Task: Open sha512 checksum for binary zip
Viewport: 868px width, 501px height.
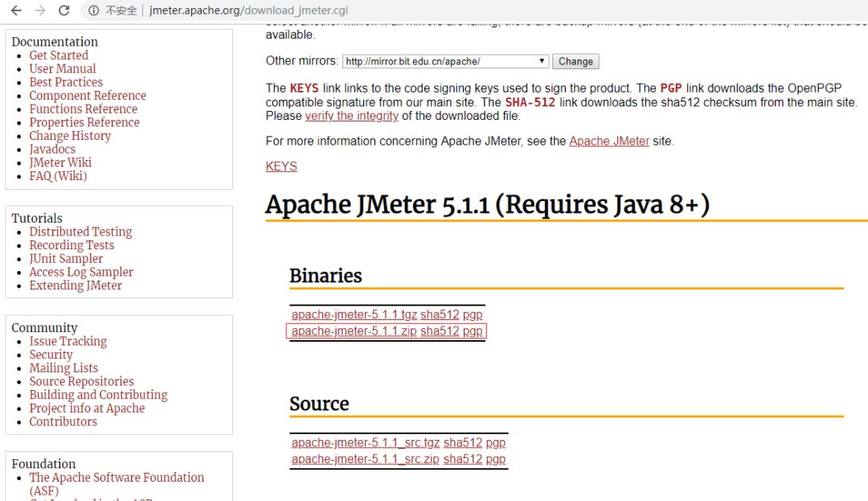Action: tap(440, 331)
